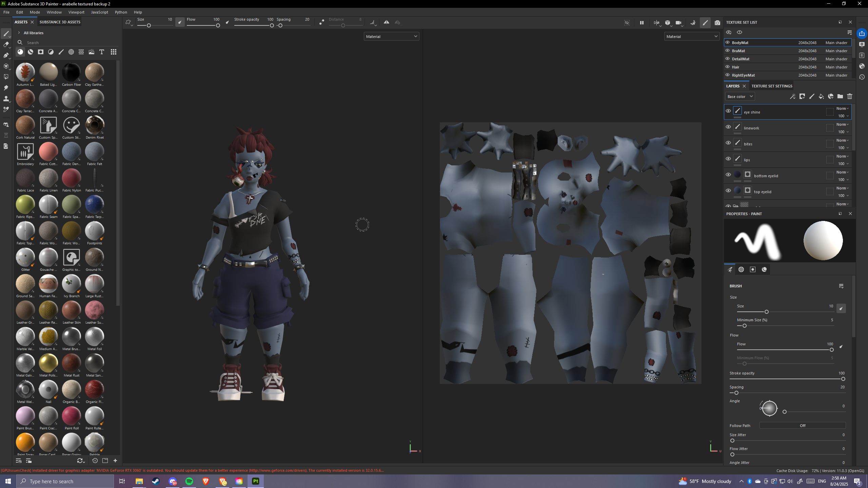Add a folder in Layers panel
The height and width of the screenshot is (488, 868).
tap(840, 97)
